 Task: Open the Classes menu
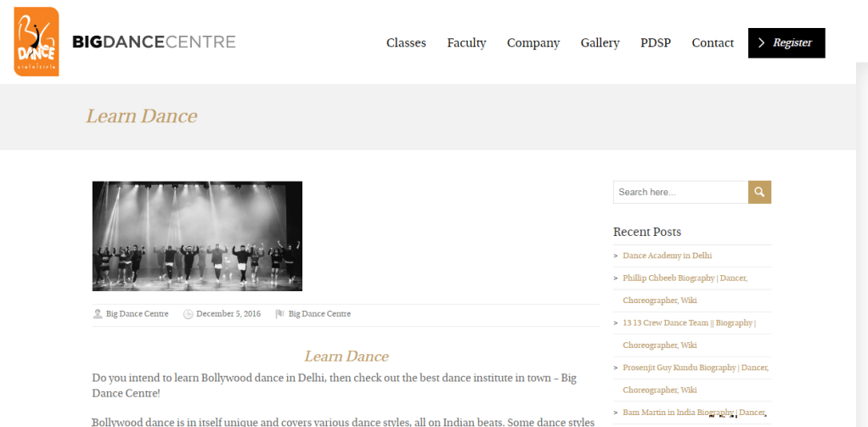[406, 43]
